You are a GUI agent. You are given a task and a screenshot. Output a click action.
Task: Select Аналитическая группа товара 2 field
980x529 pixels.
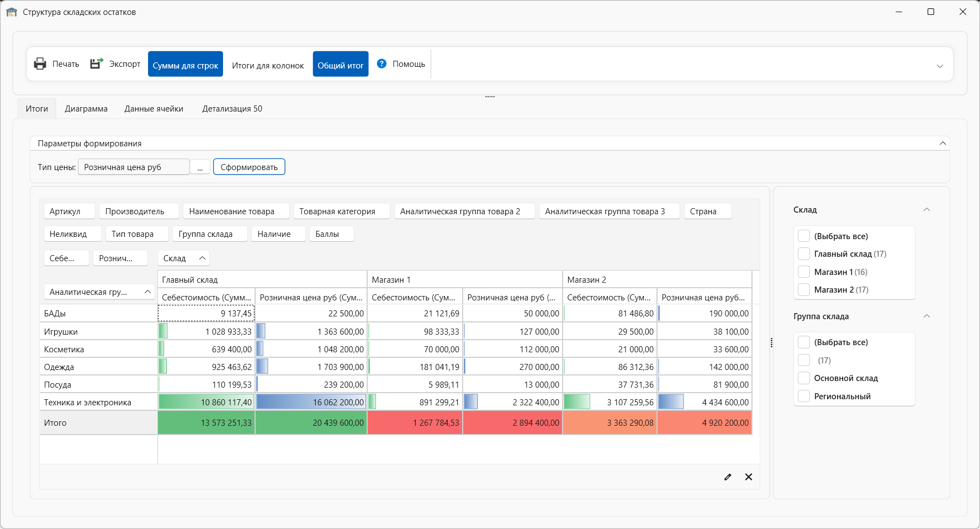pyautogui.click(x=465, y=211)
